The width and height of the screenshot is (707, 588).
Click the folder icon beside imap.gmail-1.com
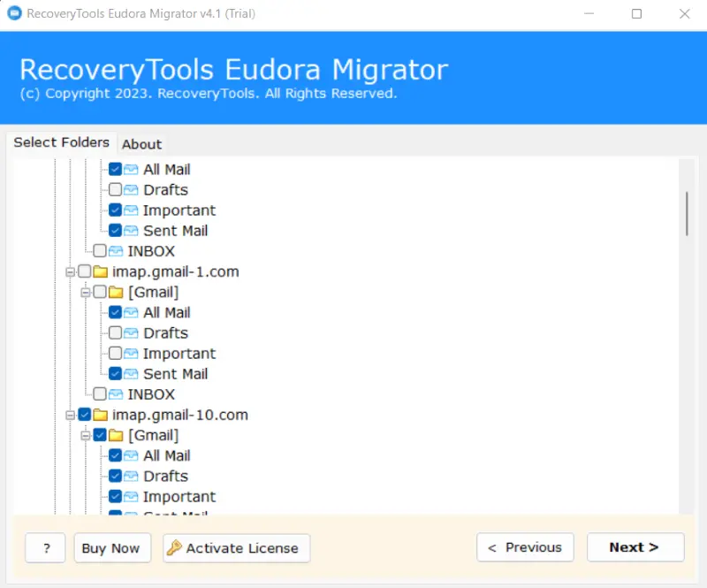point(100,271)
